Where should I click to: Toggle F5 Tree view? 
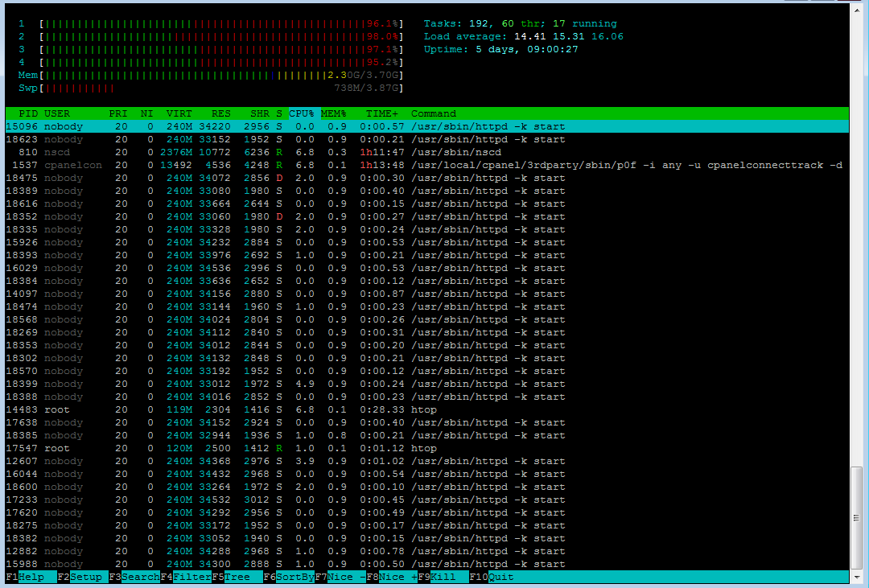point(237,577)
